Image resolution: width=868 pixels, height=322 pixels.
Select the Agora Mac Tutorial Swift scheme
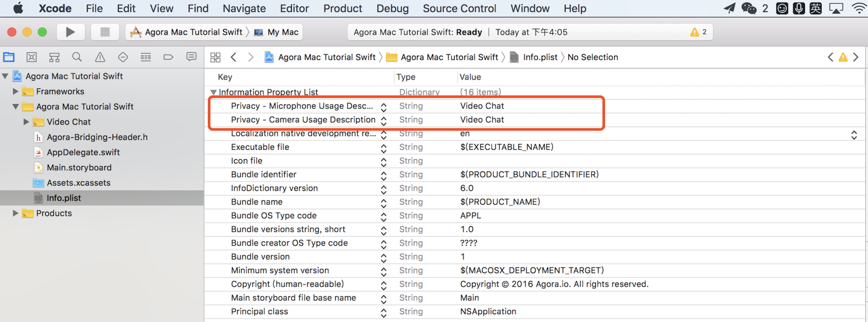(186, 32)
